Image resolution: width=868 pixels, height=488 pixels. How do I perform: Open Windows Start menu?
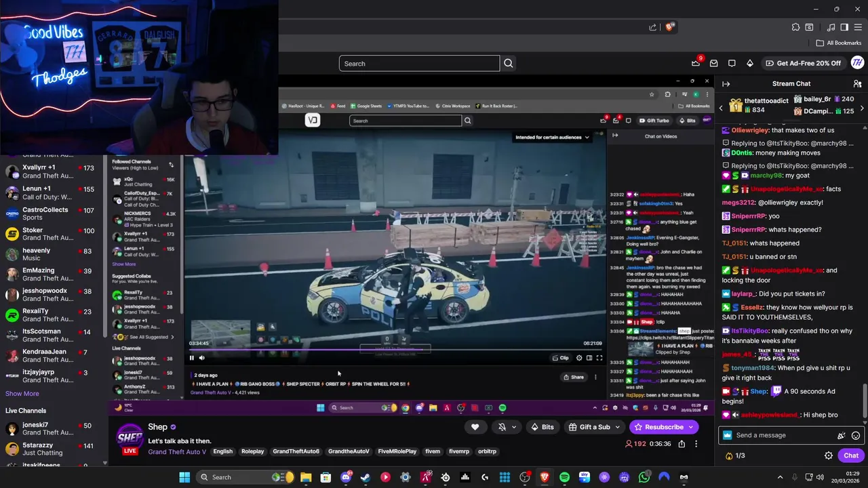coord(184,477)
